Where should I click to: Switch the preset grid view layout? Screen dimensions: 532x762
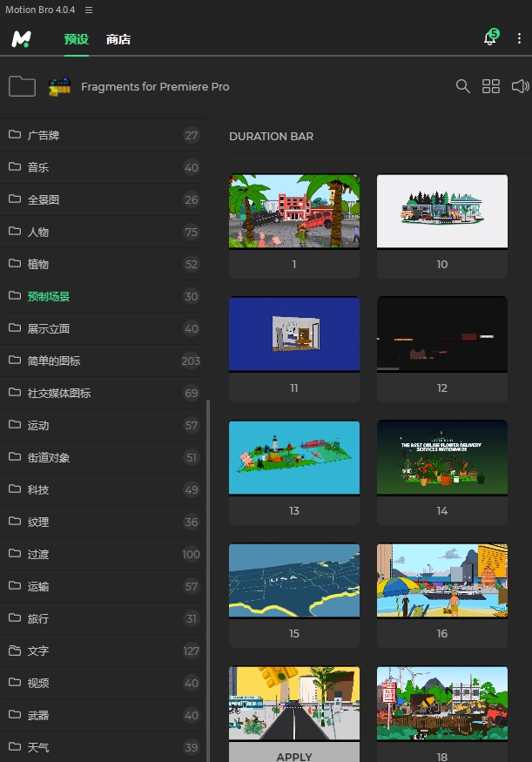point(491,86)
